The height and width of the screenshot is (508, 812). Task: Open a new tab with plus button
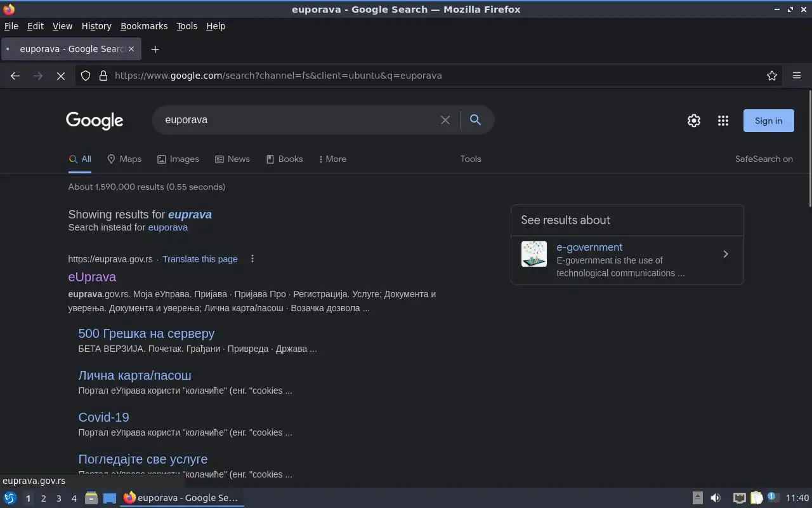pos(155,49)
